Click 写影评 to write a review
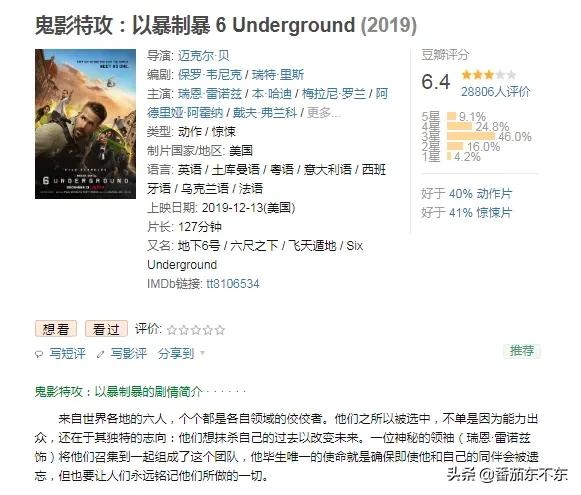Viewport: 581px width, 495px height. coord(129,353)
